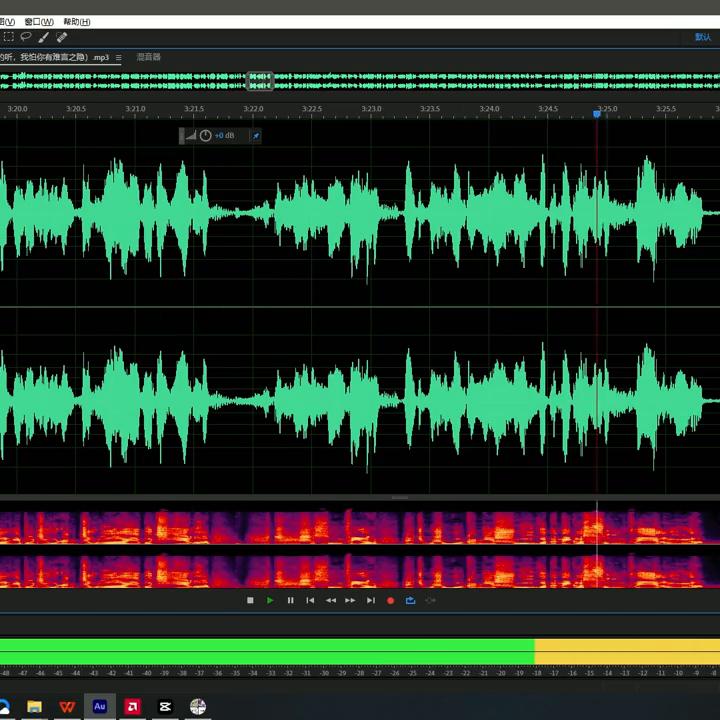This screenshot has height=720, width=720.
Task: Jump playhead to next marker
Action: coord(371,600)
